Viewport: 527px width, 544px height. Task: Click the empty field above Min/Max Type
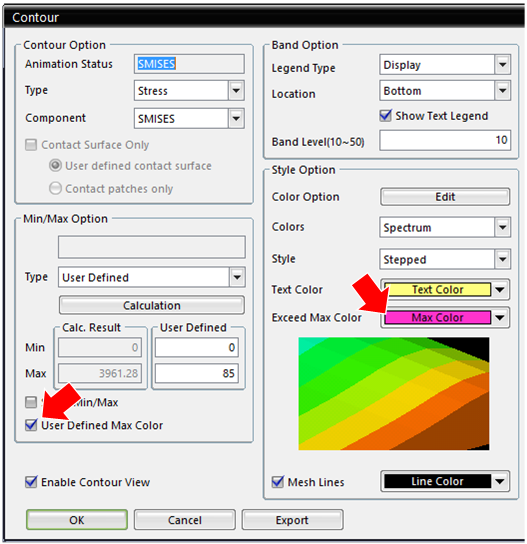(152, 247)
